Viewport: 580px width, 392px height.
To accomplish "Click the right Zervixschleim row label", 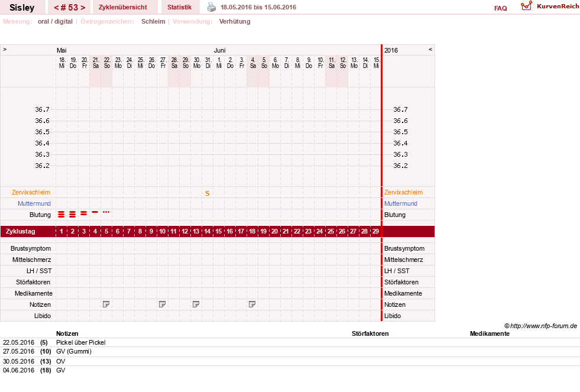I will coord(403,192).
